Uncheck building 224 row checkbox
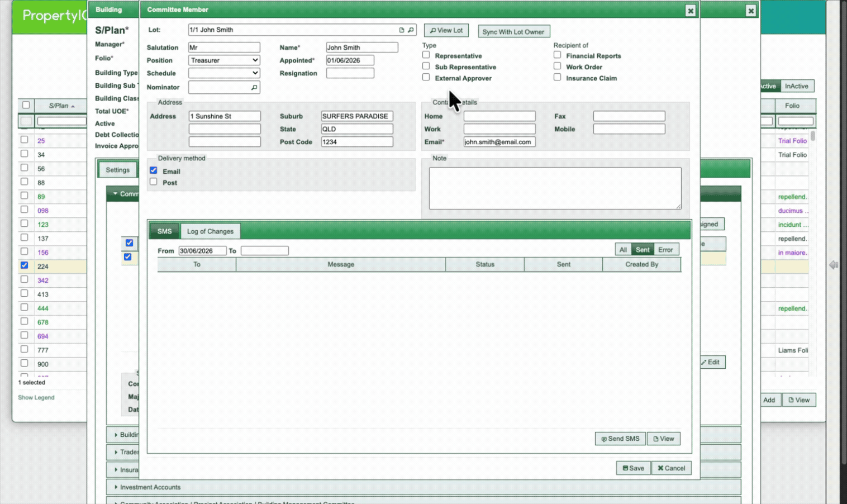The height and width of the screenshot is (504, 847). click(x=25, y=265)
